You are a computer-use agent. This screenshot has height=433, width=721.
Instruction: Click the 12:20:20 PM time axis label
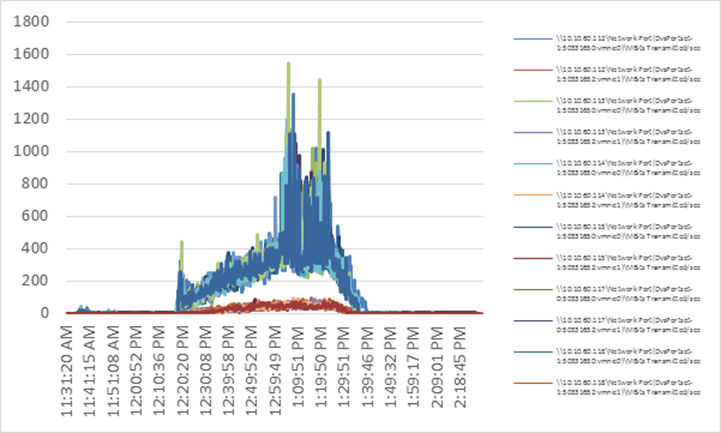click(183, 370)
